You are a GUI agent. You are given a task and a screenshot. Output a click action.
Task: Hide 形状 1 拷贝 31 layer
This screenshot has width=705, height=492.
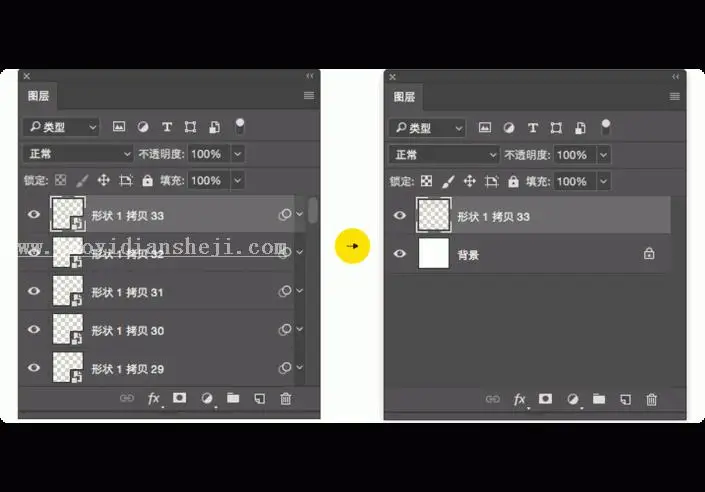[34, 291]
